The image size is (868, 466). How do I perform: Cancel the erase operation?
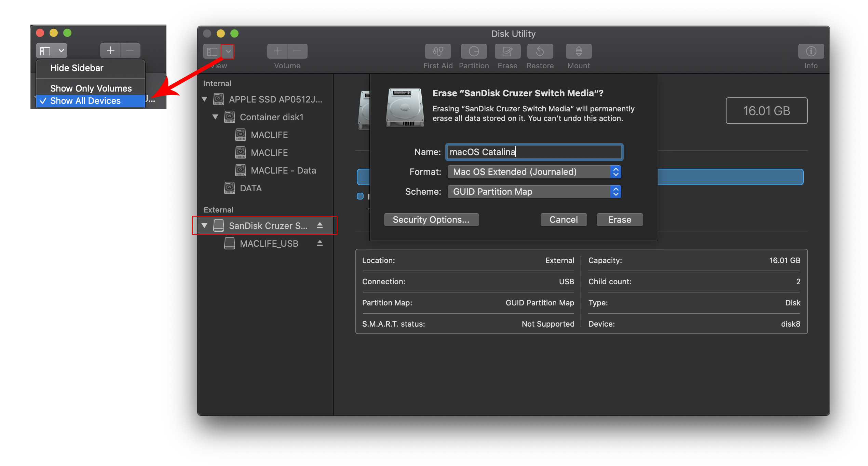563,219
